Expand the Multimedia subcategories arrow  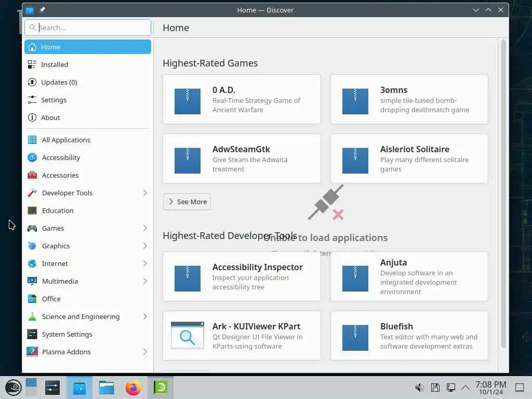tap(145, 281)
